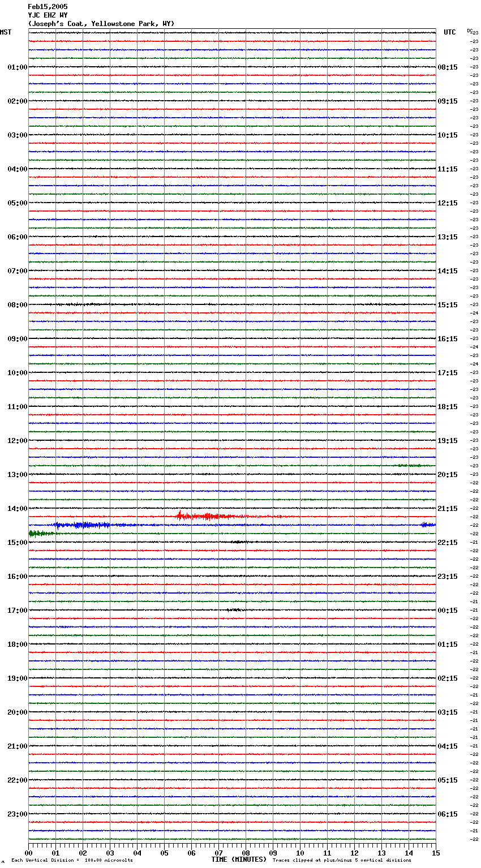481x868 pixels.
Task: Select the 20:00 MST row label
Action: point(17,712)
